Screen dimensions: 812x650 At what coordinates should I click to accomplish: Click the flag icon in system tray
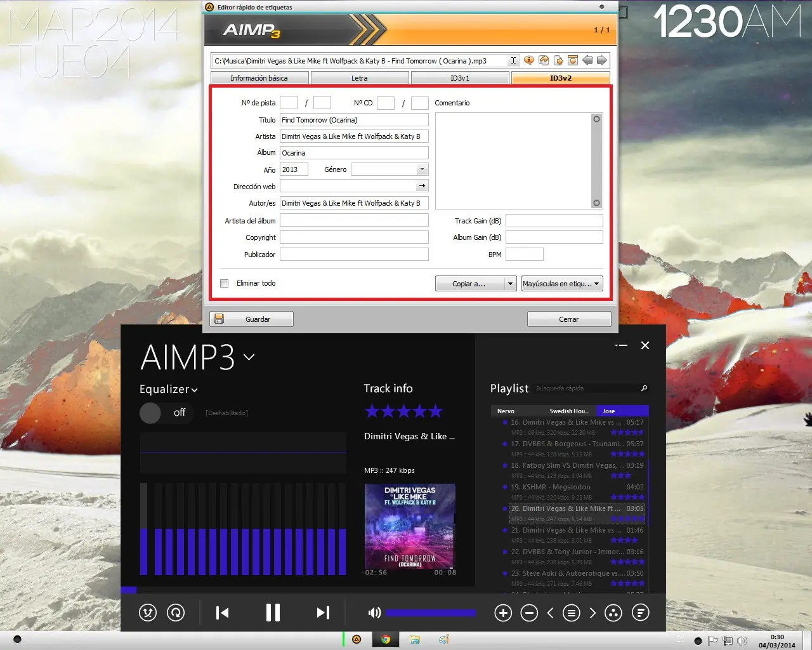[712, 640]
